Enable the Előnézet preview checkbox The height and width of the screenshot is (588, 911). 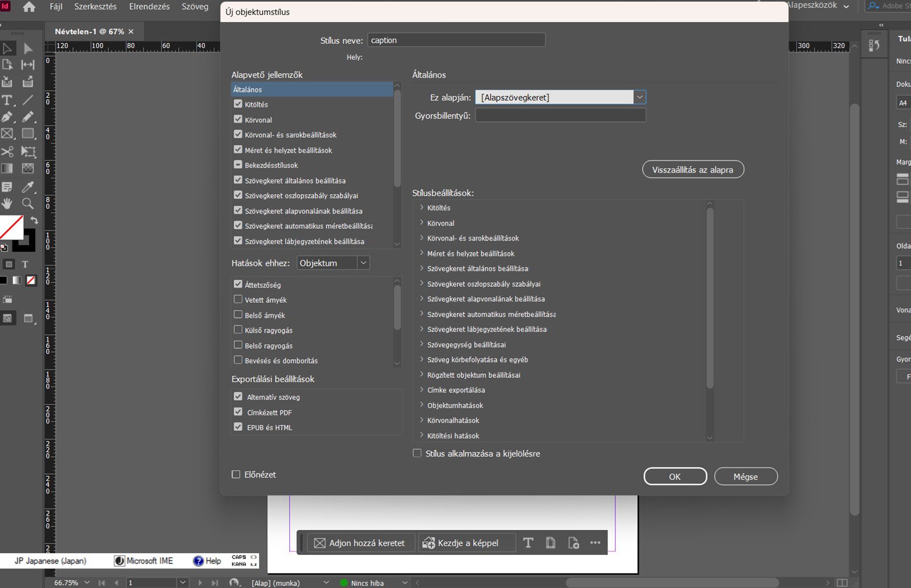(x=236, y=475)
